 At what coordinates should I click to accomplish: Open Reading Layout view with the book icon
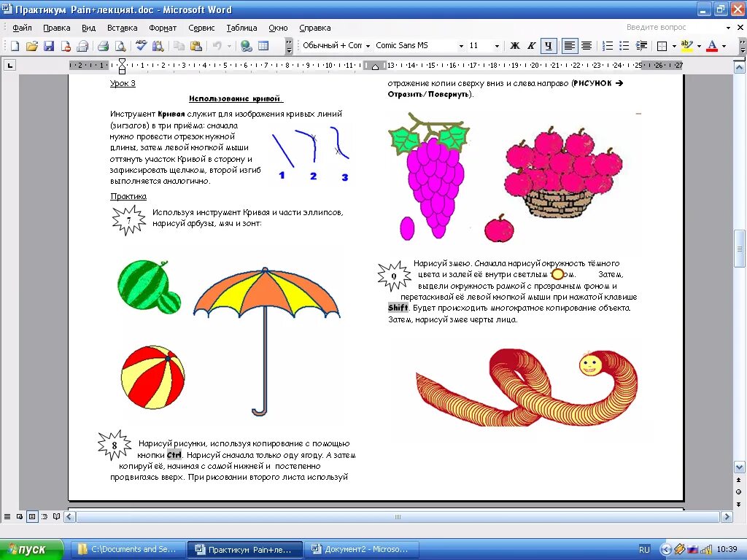pyautogui.click(x=57, y=517)
